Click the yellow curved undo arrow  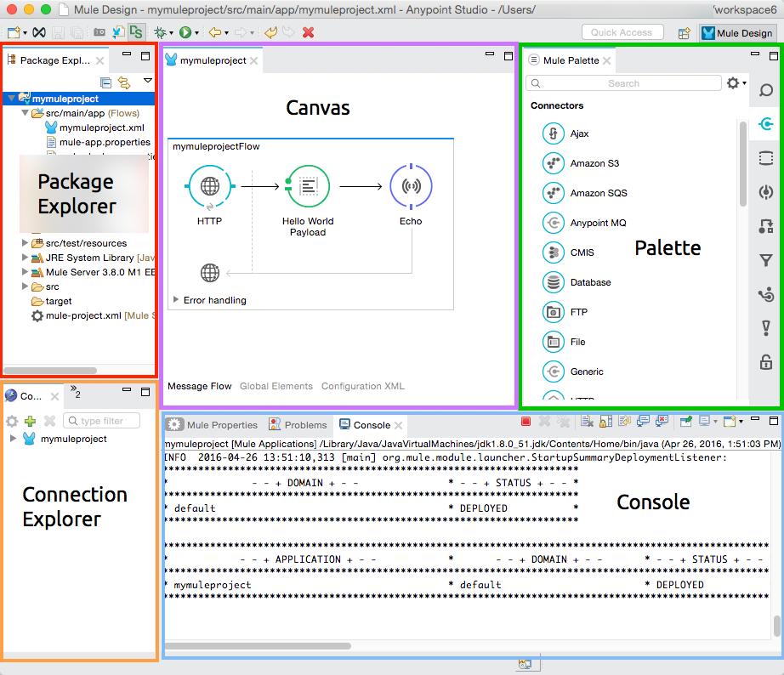click(270, 32)
